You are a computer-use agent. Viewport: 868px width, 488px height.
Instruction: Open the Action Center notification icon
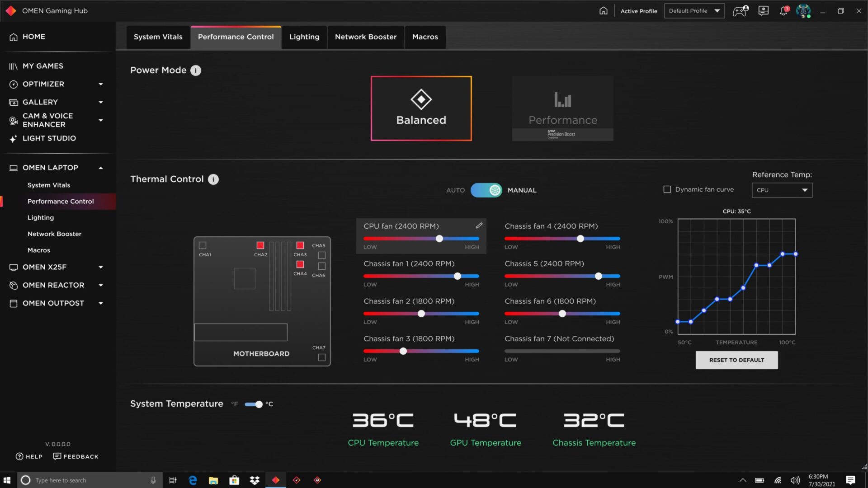coord(850,480)
